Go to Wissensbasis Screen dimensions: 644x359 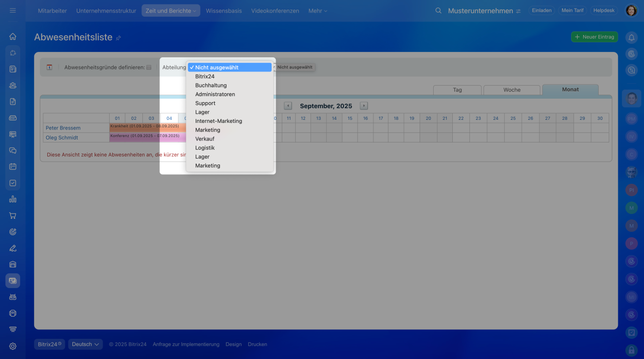click(224, 11)
